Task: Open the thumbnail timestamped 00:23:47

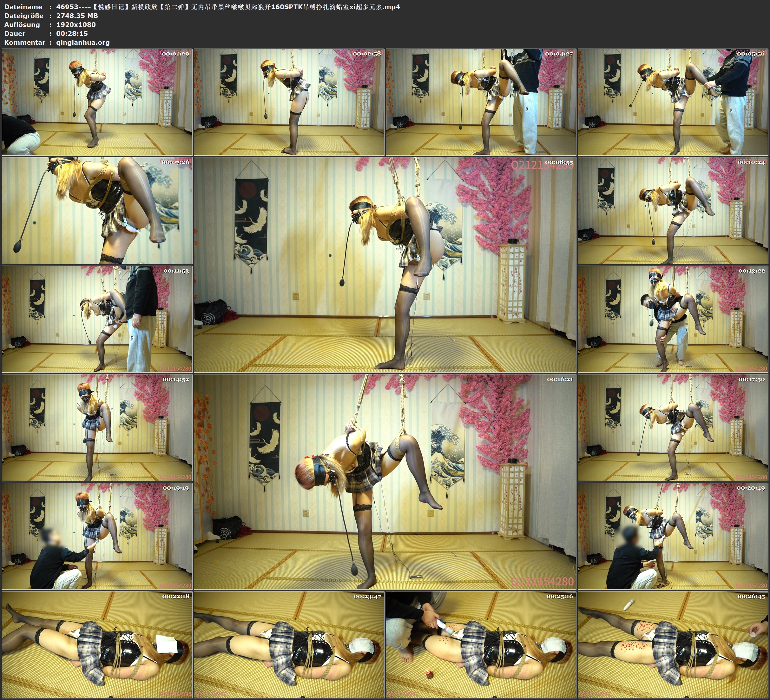Action: pos(289,644)
